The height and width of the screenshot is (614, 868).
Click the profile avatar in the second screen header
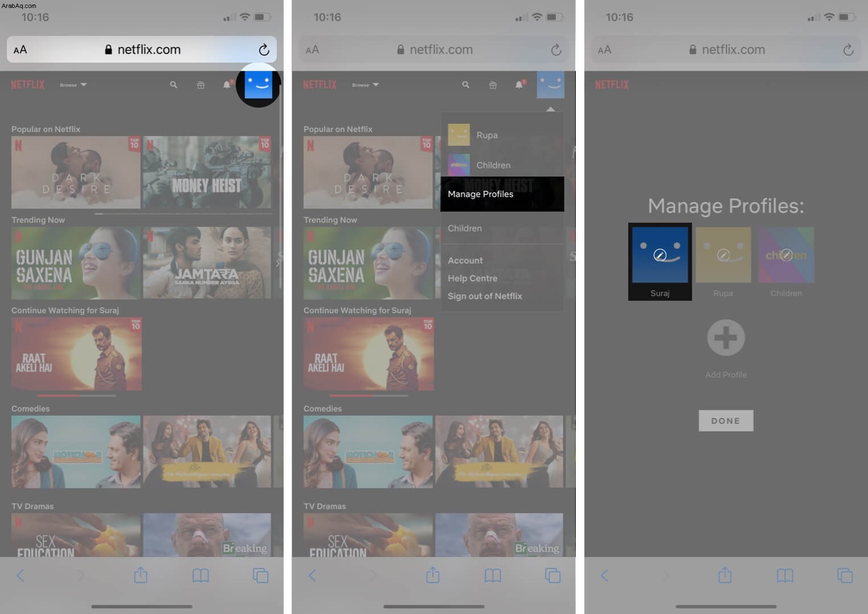[551, 84]
